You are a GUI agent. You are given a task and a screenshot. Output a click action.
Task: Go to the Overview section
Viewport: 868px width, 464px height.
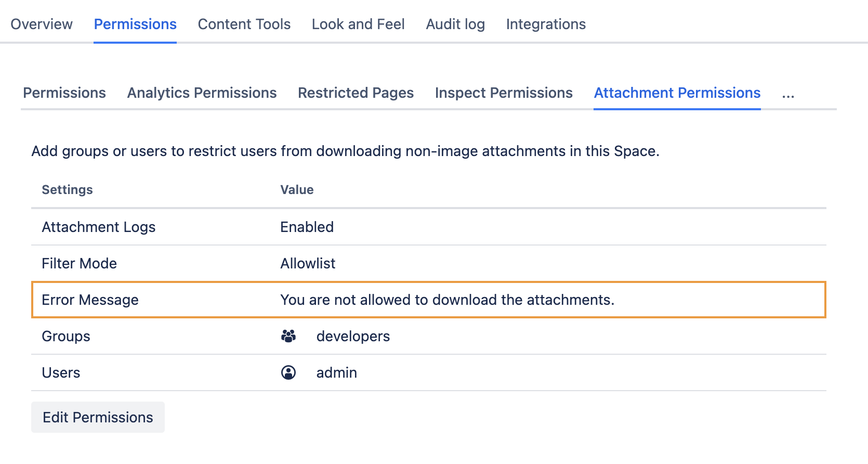pos(42,24)
